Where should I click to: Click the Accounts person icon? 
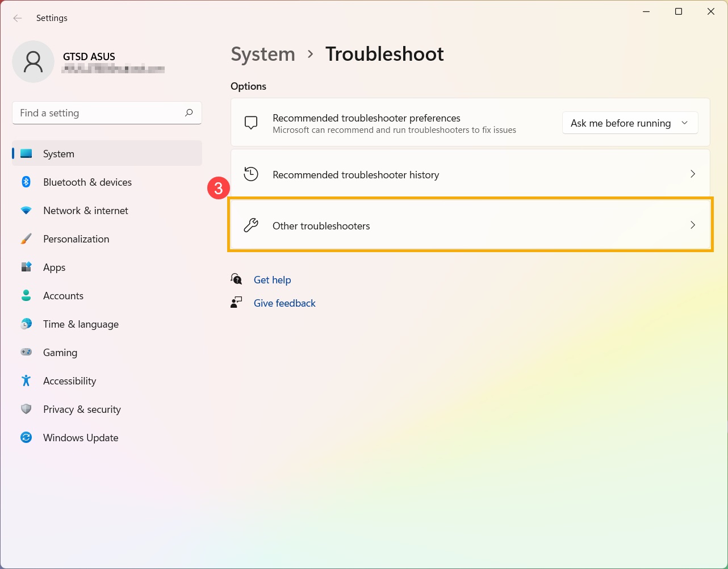tap(26, 295)
